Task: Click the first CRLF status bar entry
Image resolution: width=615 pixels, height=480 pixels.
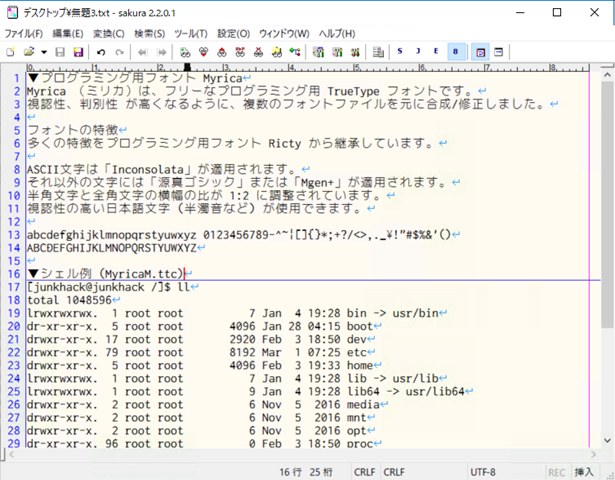Action: tap(364, 472)
